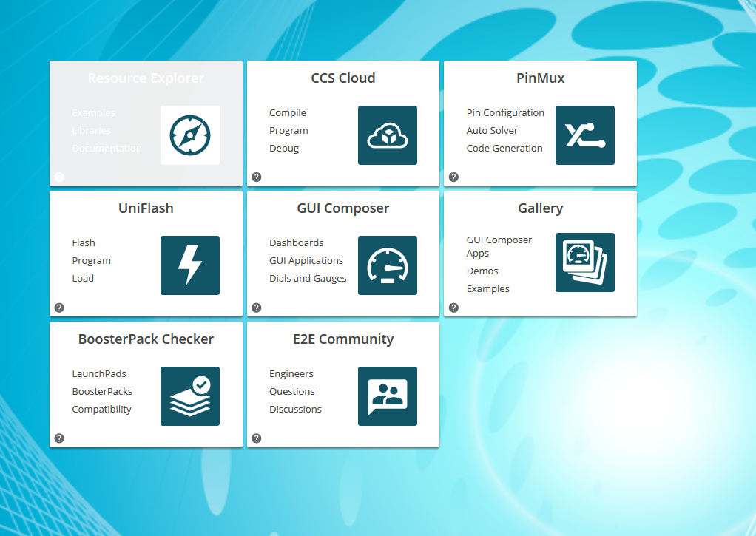
Task: Click 'Code Generation' in PinMux card
Action: (504, 149)
